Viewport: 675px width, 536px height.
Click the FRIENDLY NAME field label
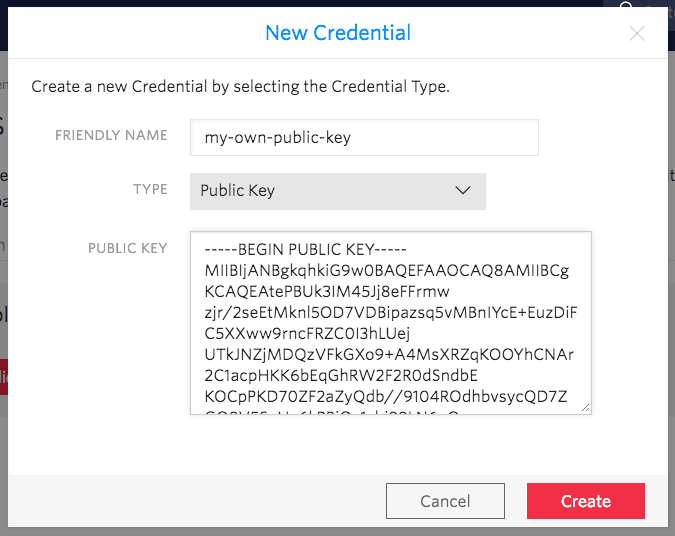coord(111,136)
